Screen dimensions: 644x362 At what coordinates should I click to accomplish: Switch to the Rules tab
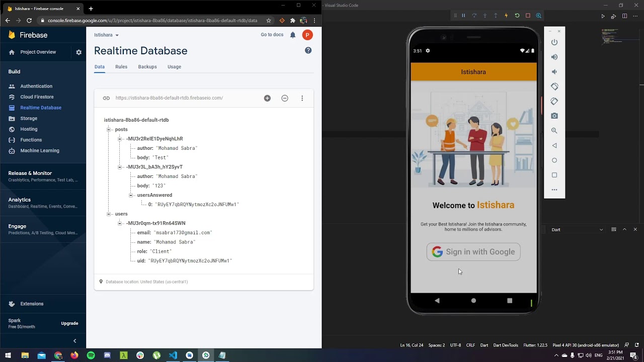(x=121, y=67)
